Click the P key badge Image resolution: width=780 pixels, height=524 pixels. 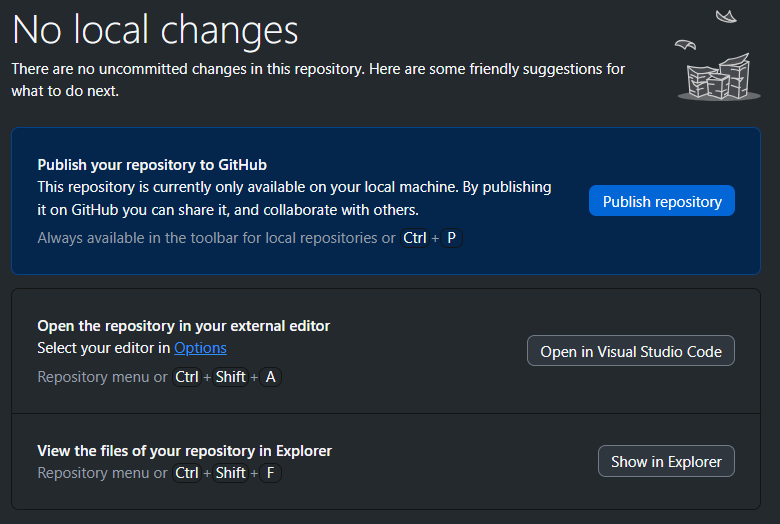451,238
